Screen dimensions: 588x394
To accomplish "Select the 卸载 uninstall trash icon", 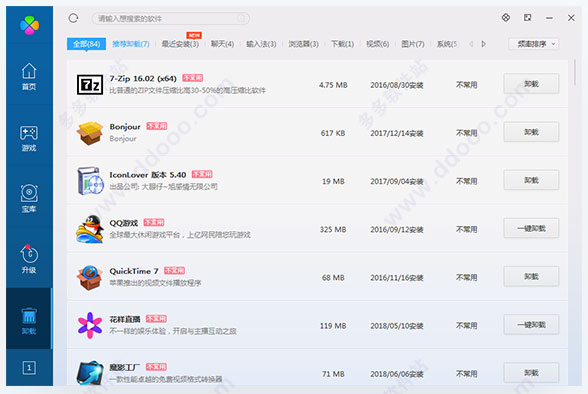I will (x=29, y=321).
